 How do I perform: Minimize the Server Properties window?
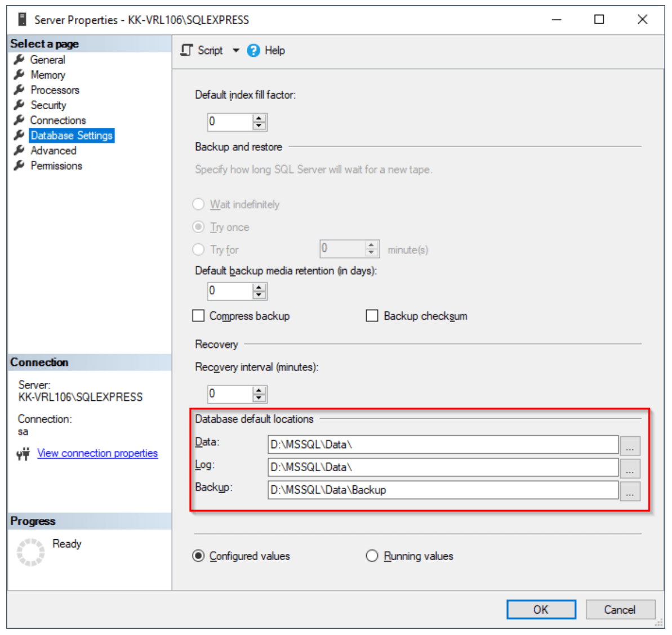(557, 20)
